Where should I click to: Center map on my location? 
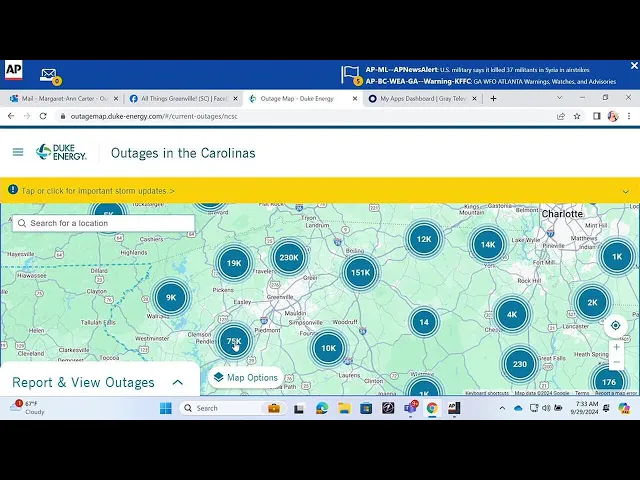[616, 325]
